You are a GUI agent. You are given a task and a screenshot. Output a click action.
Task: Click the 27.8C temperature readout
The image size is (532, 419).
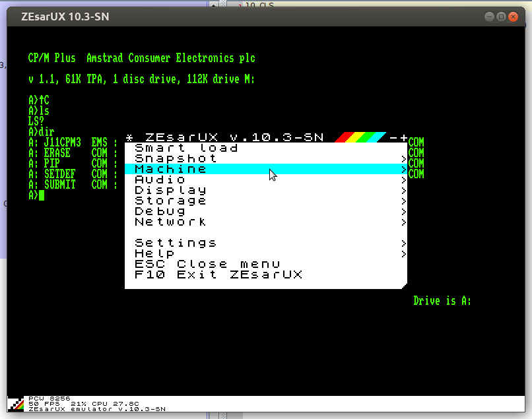[x=126, y=404]
